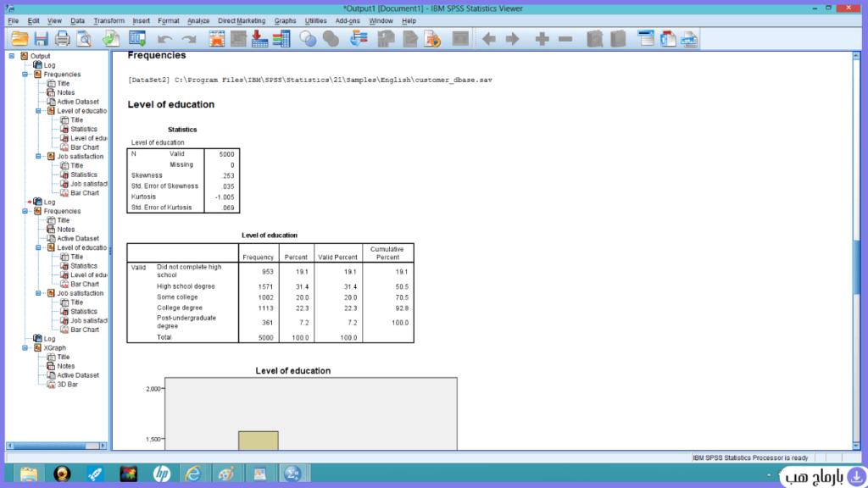The height and width of the screenshot is (488, 868).
Task: Click the Print toolbar icon
Action: 62,39
